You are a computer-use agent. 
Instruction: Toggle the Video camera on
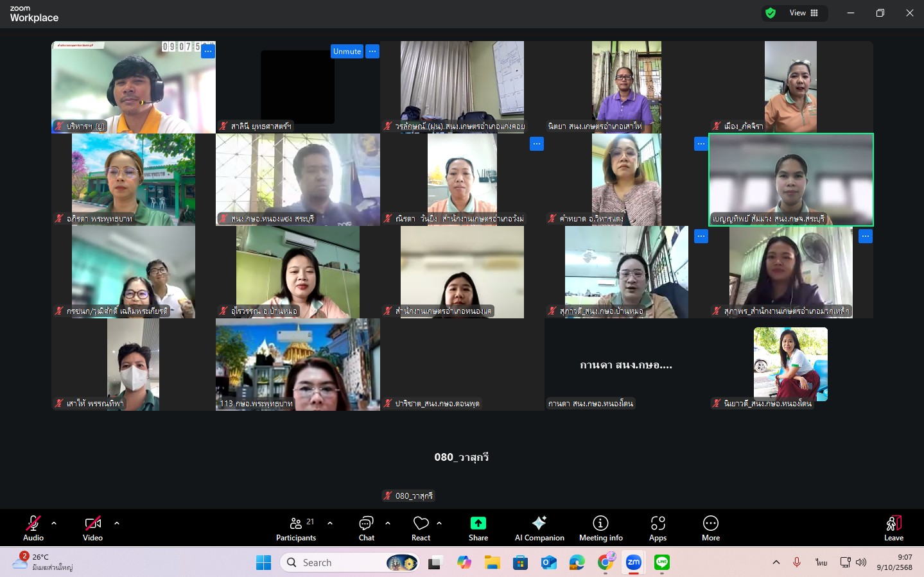(x=92, y=528)
